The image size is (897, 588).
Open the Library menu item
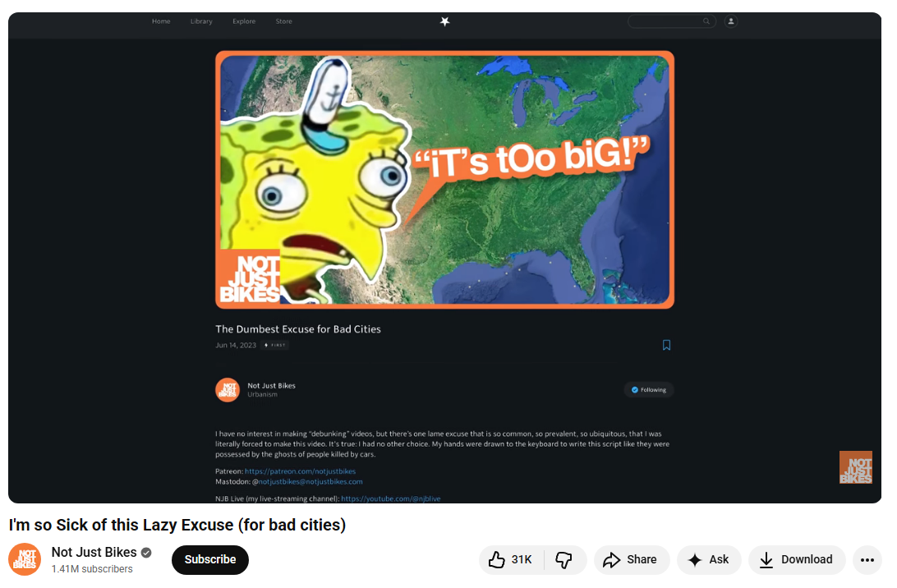click(x=201, y=21)
